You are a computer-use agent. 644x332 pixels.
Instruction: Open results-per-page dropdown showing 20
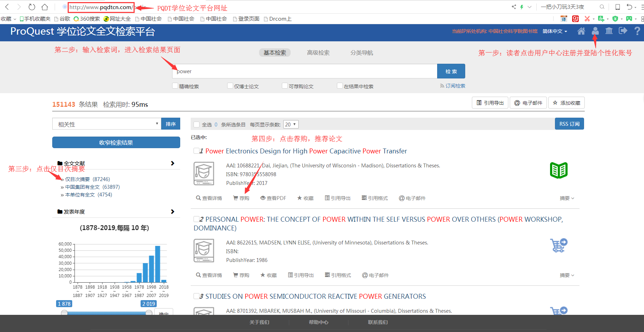click(291, 124)
